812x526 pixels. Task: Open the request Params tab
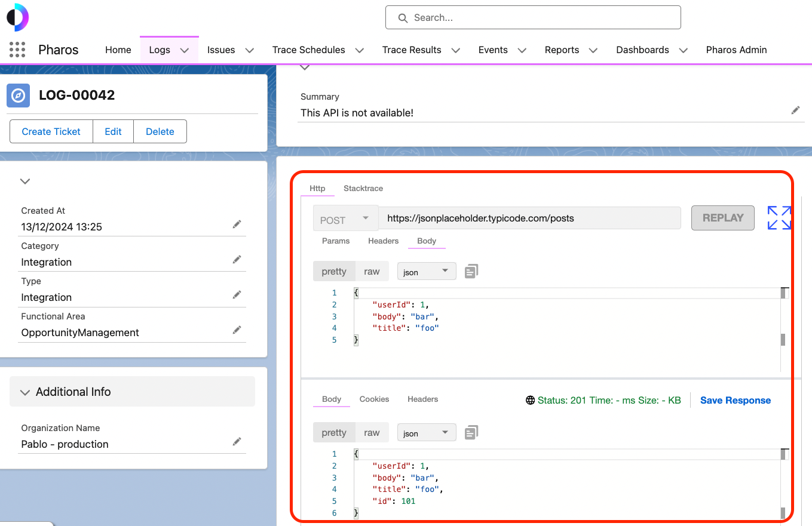click(336, 241)
